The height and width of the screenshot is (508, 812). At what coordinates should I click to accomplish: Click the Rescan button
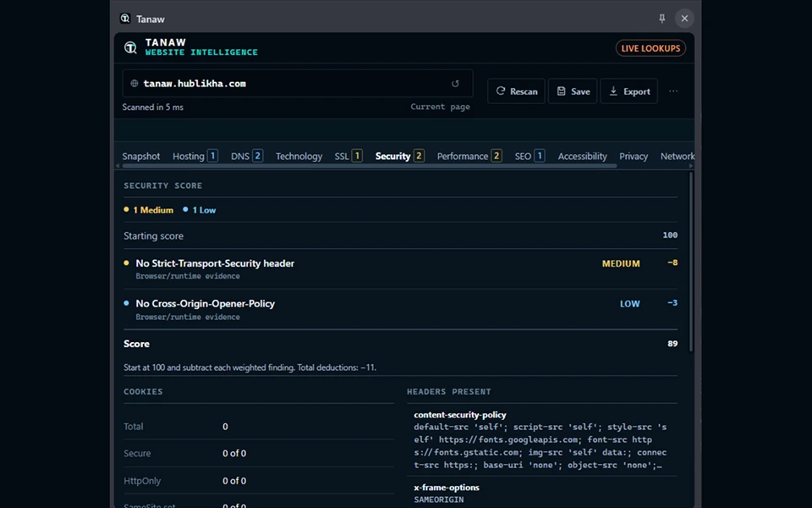click(x=516, y=91)
